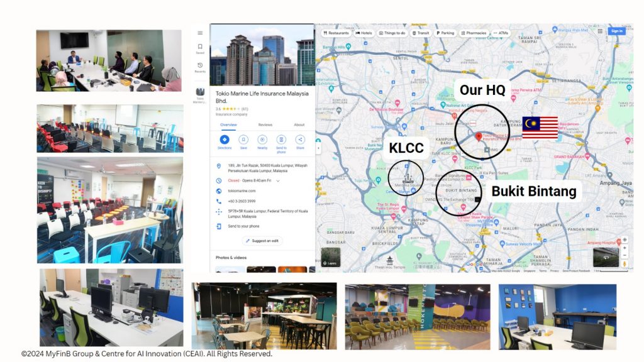Expand the opening hours chevron
Screen dimensions: 644x362
(x=278, y=180)
